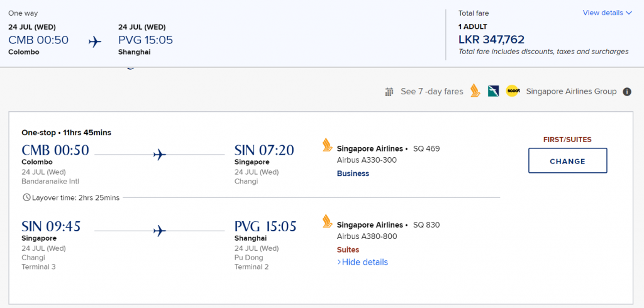Click the clock icon beside Layover time
644x308 pixels.
(x=26, y=197)
